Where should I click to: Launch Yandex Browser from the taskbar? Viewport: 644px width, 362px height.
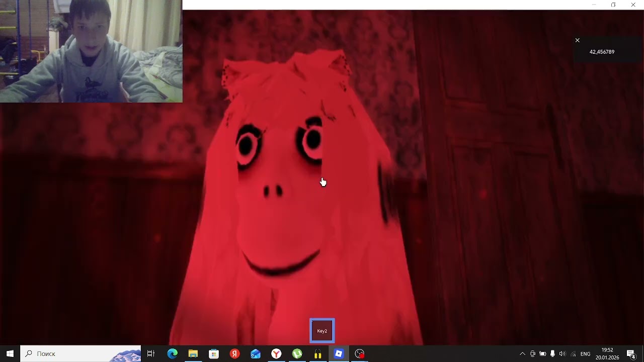click(x=276, y=354)
